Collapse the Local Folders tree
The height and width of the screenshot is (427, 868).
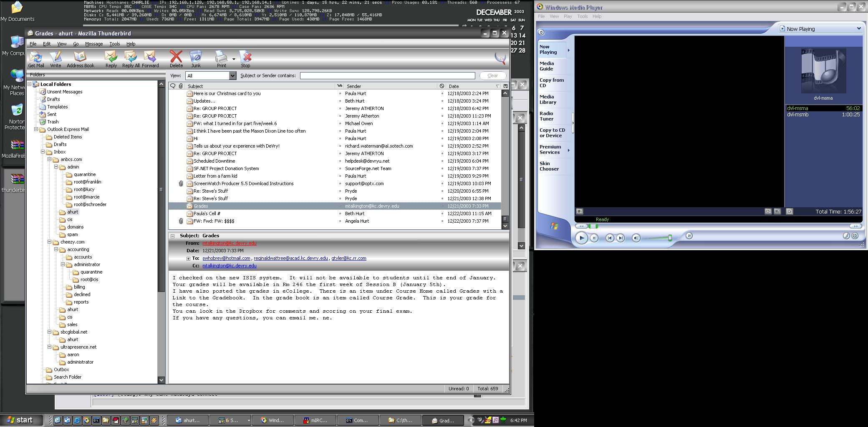[30, 84]
